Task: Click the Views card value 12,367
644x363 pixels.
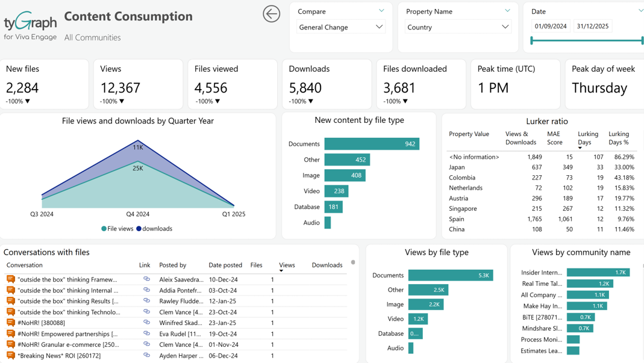Action: [120, 88]
